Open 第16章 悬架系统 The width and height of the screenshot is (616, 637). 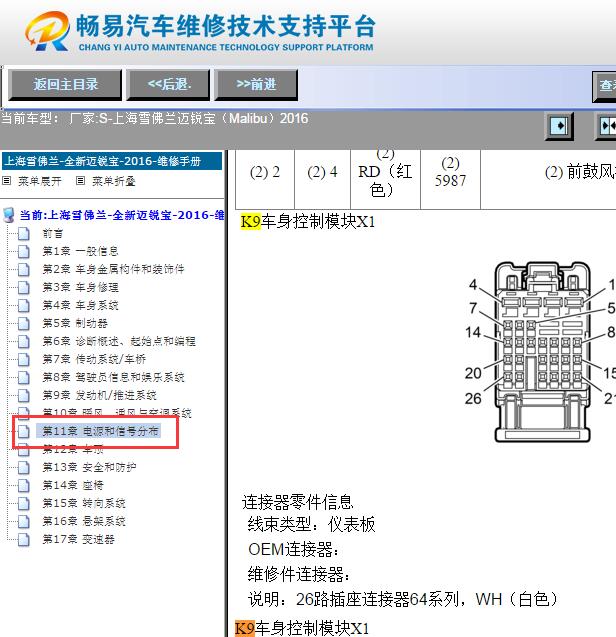click(x=84, y=521)
